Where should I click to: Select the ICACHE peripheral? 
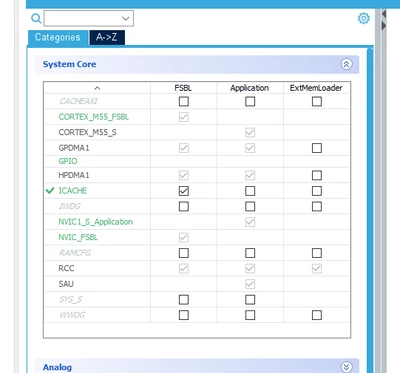click(73, 191)
